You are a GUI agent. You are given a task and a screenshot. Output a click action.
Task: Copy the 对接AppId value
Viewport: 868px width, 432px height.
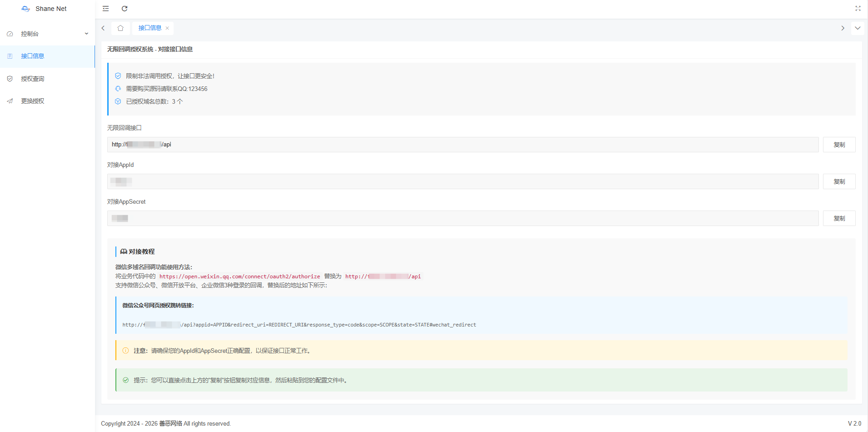tap(839, 181)
